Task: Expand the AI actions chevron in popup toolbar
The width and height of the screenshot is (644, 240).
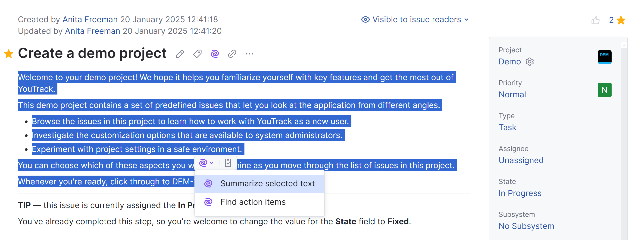Action: point(212,163)
